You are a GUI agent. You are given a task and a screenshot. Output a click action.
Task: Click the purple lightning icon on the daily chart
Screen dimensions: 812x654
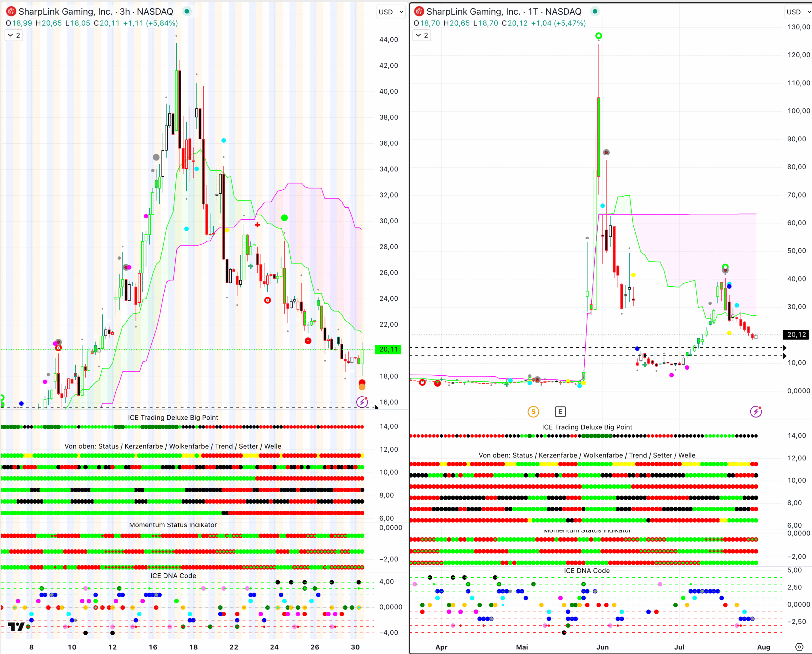tap(755, 412)
